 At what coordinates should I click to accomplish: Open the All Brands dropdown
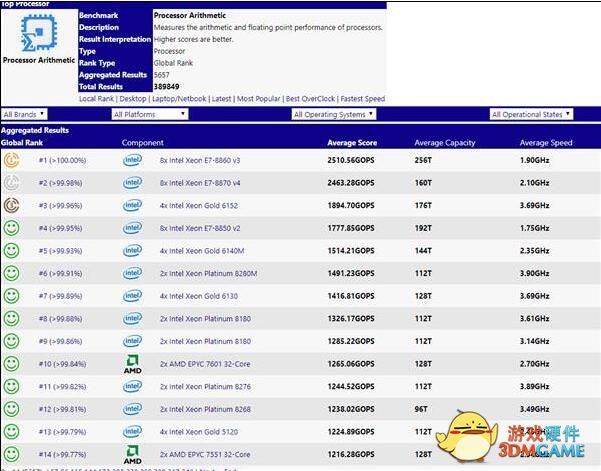click(x=25, y=114)
